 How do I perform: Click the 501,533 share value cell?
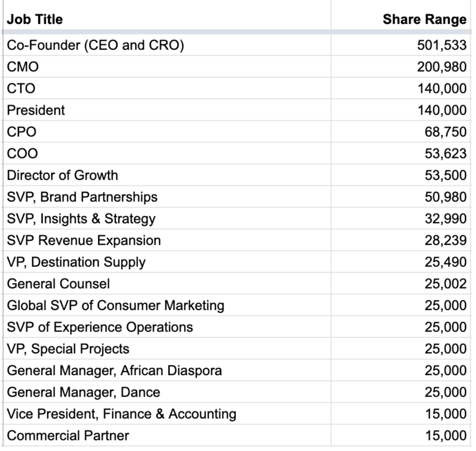(x=441, y=45)
